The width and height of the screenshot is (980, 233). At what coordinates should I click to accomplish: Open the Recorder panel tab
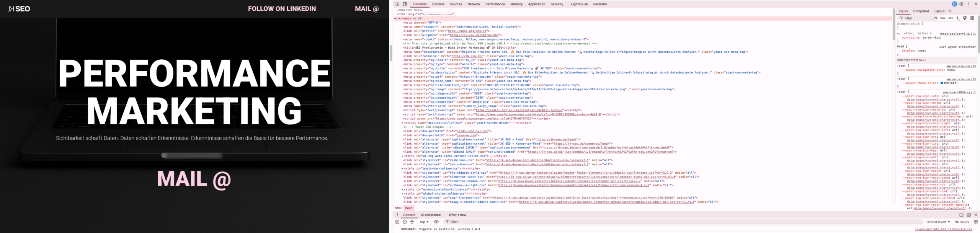pos(600,4)
